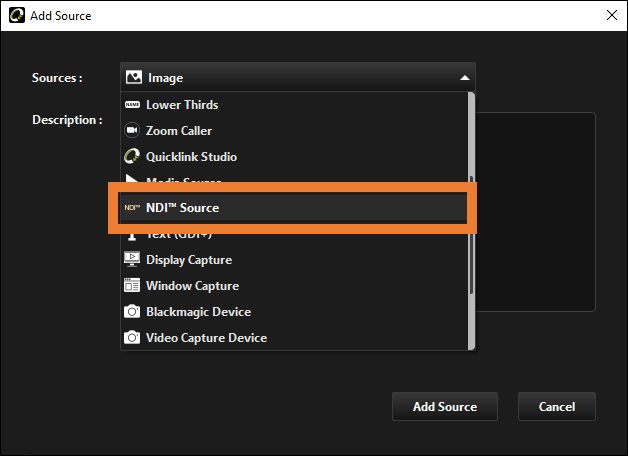Collapse the Sources dropdown arrow
Screen dimensions: 628x456
465,78
